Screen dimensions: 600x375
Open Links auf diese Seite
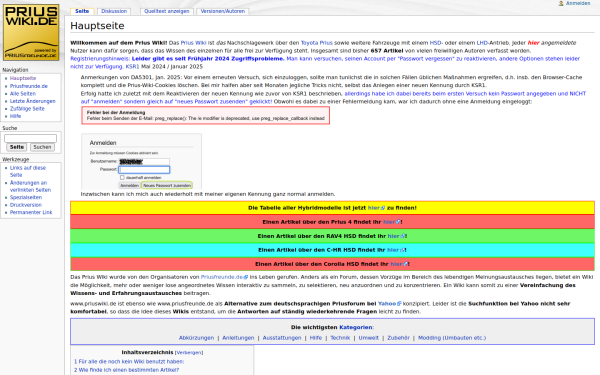28,171
